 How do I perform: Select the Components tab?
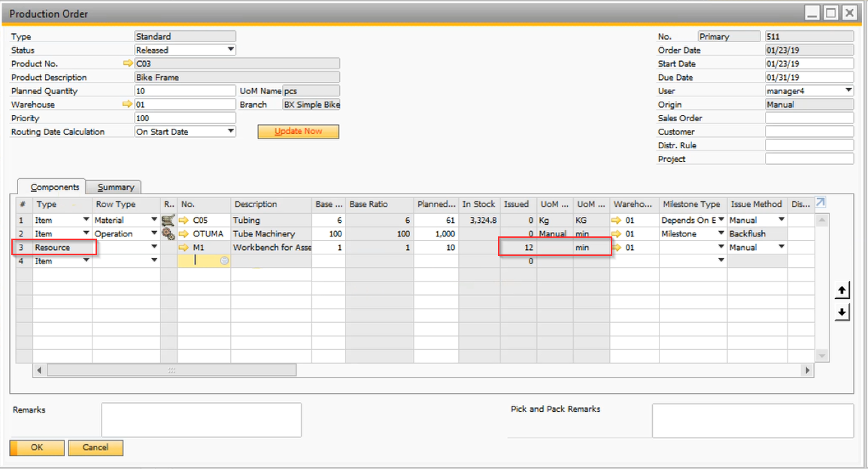coord(55,187)
